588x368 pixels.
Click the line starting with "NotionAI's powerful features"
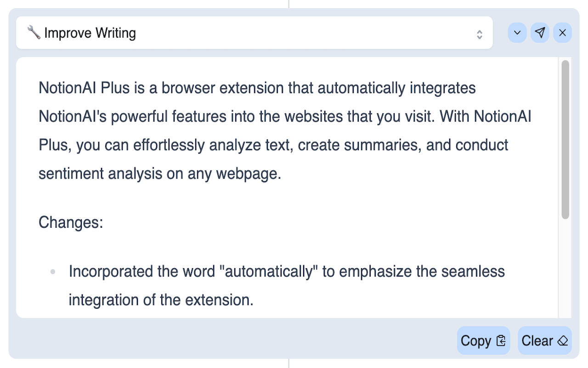(285, 116)
